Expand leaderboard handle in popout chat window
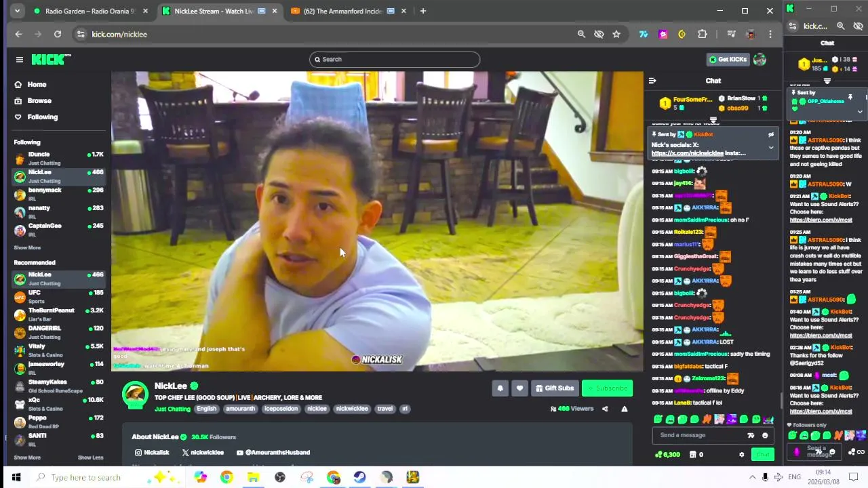This screenshot has height=488, width=868. coord(827,81)
